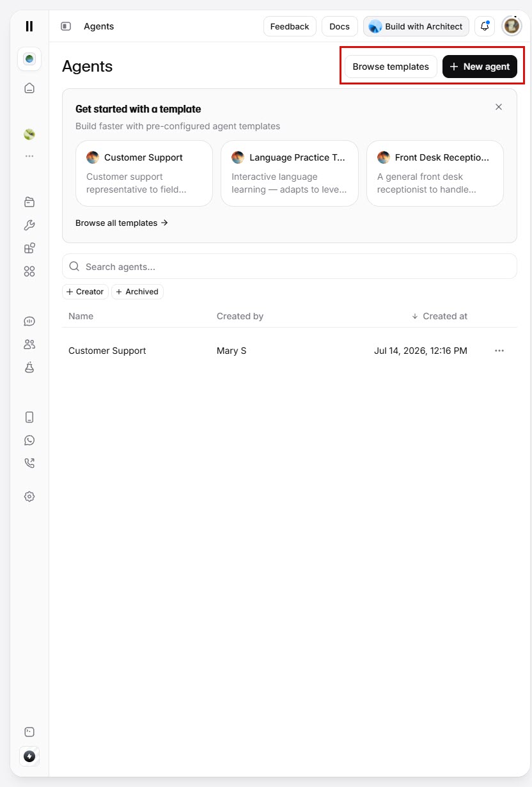Follow the Browse all templates link
Screen dimensions: 532x787
(121, 223)
